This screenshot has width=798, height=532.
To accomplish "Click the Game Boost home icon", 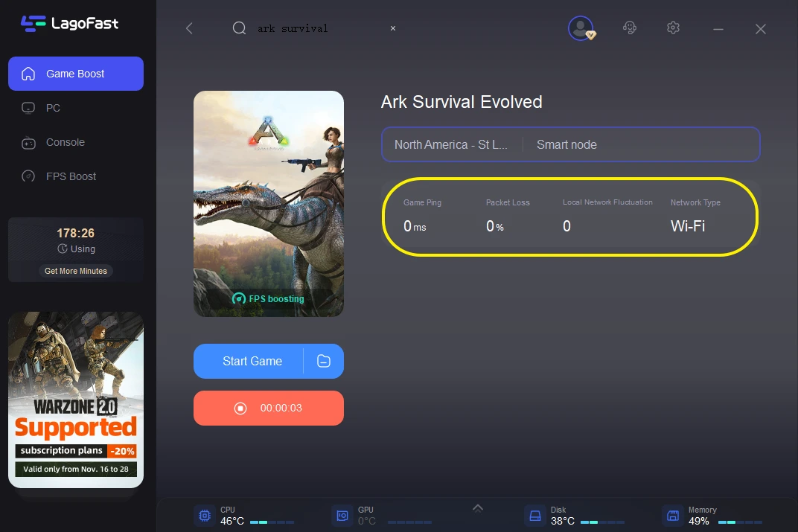I will coord(28,74).
